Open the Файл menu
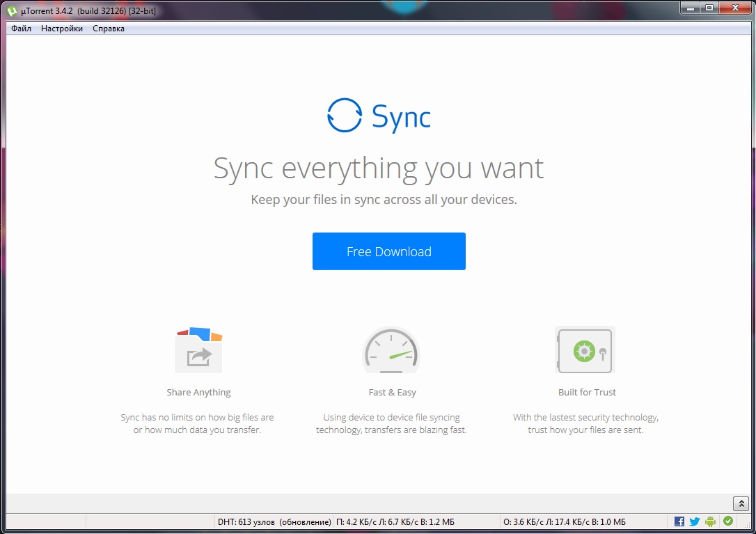This screenshot has height=534, width=756. 21,29
